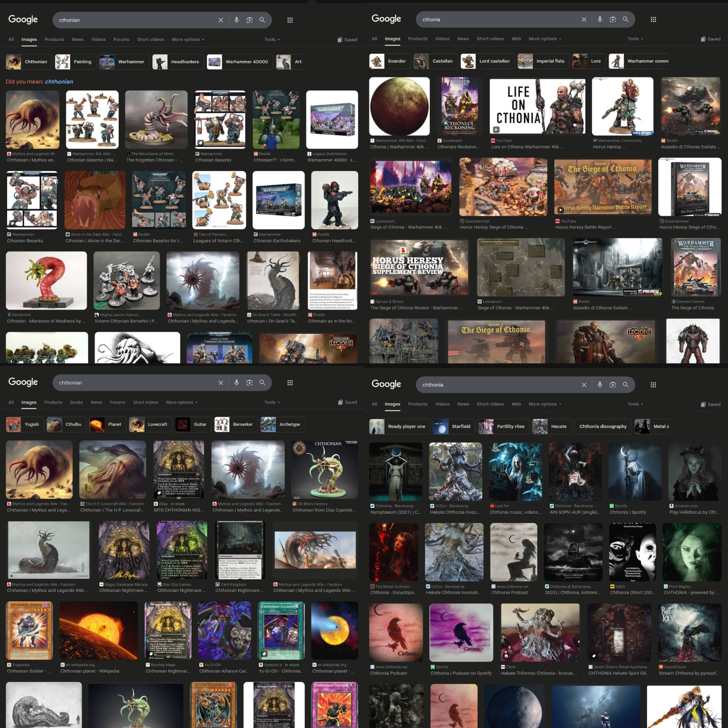Filter by the Headhunters chip
Viewport: 728px width, 728px height.
[178, 62]
